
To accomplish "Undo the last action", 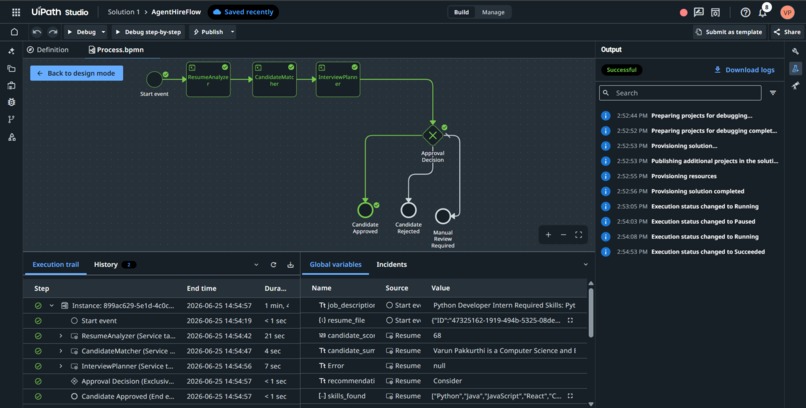I will click(x=37, y=32).
